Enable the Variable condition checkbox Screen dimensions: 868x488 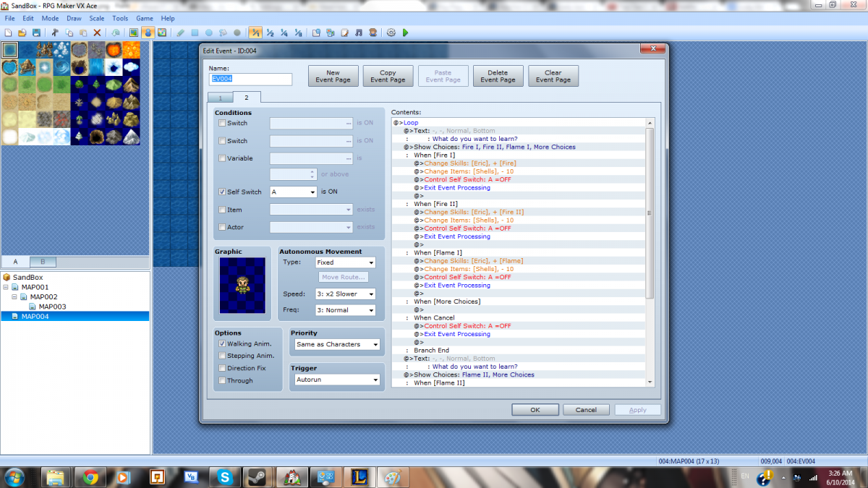point(222,158)
